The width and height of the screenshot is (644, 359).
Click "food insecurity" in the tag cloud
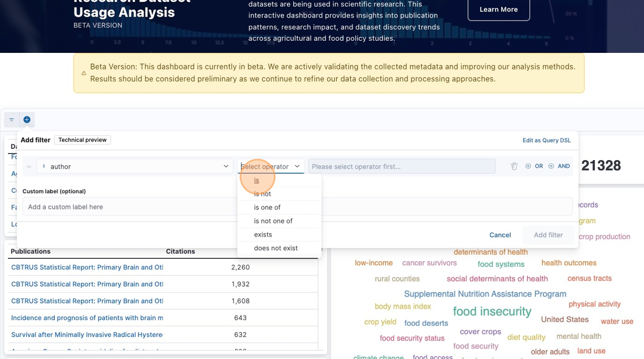pyautogui.click(x=492, y=312)
